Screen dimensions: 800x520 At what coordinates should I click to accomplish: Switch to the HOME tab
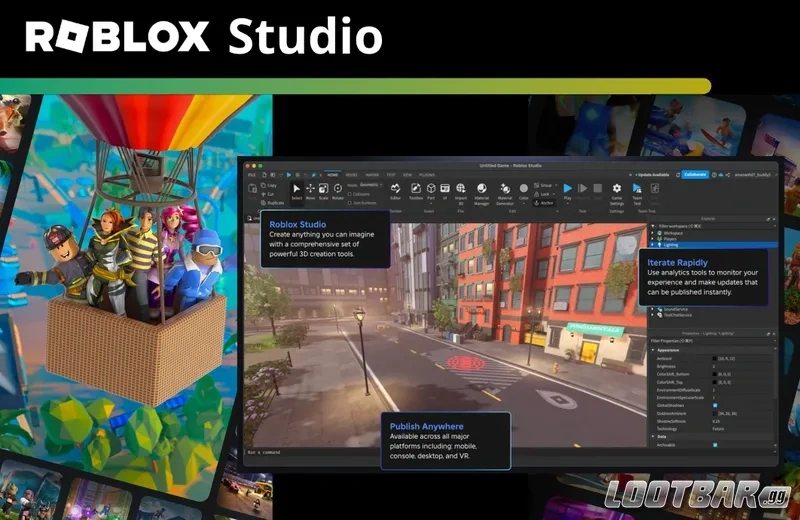(x=333, y=175)
